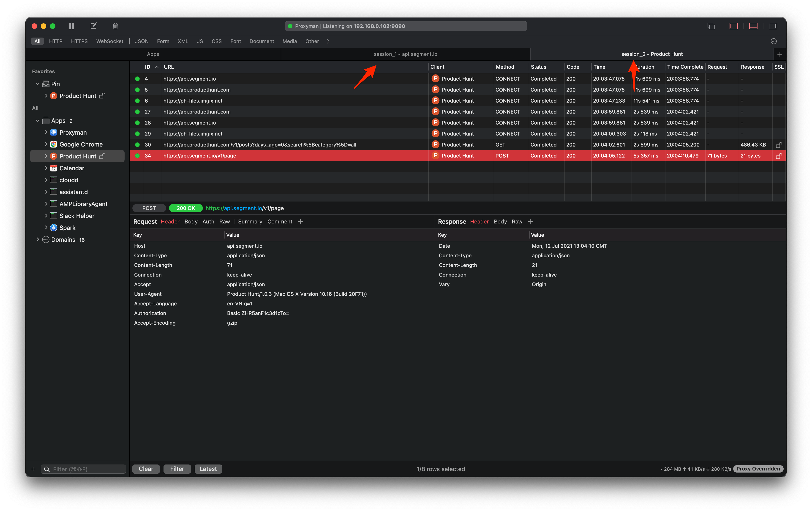
Task: Clear all traffic with the trash icon
Action: click(115, 26)
